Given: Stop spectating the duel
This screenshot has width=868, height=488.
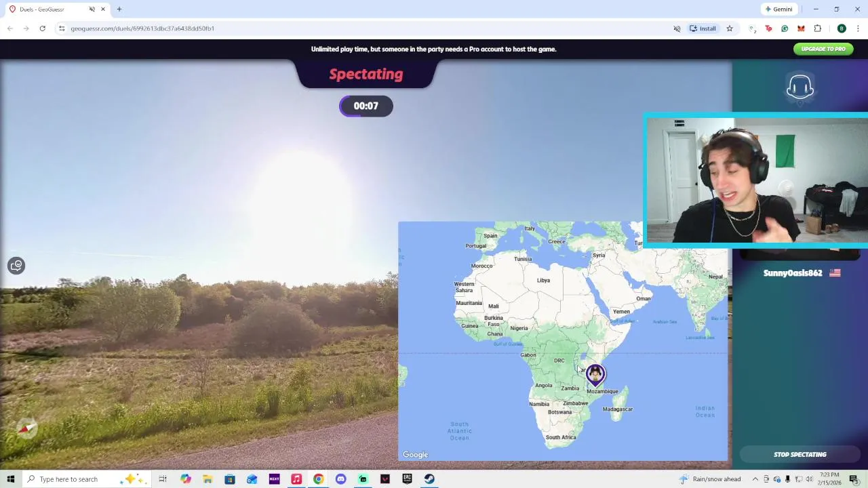Looking at the screenshot, I should [x=800, y=454].
